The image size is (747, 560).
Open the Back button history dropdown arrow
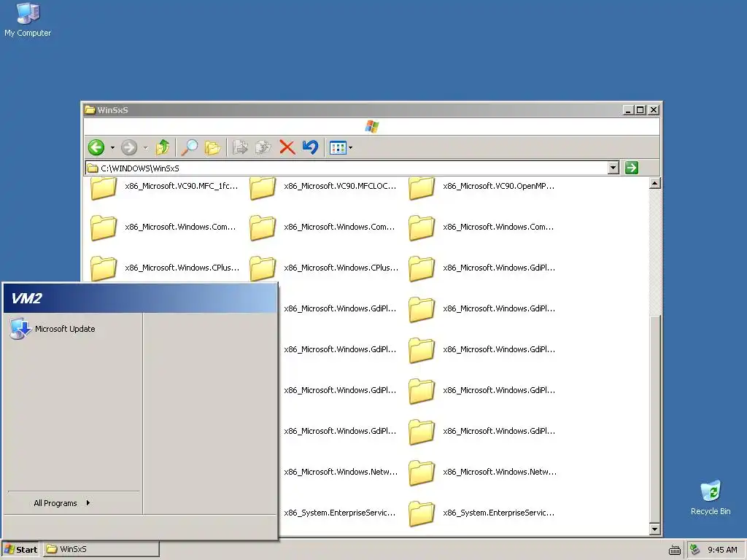pos(112,147)
